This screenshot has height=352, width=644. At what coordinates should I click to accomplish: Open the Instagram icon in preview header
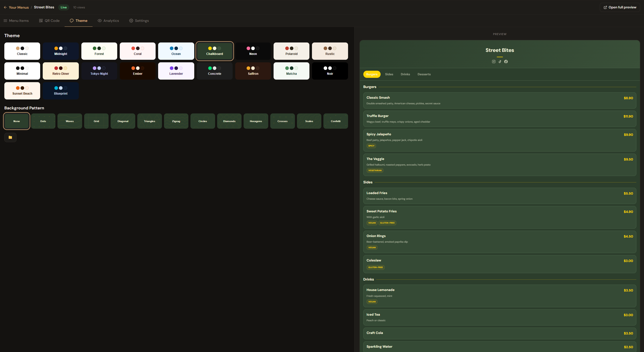point(494,62)
